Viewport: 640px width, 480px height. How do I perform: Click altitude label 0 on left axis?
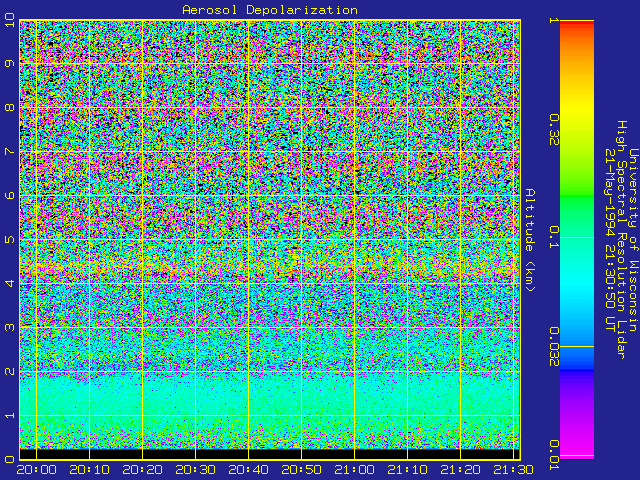pyautogui.click(x=9, y=460)
